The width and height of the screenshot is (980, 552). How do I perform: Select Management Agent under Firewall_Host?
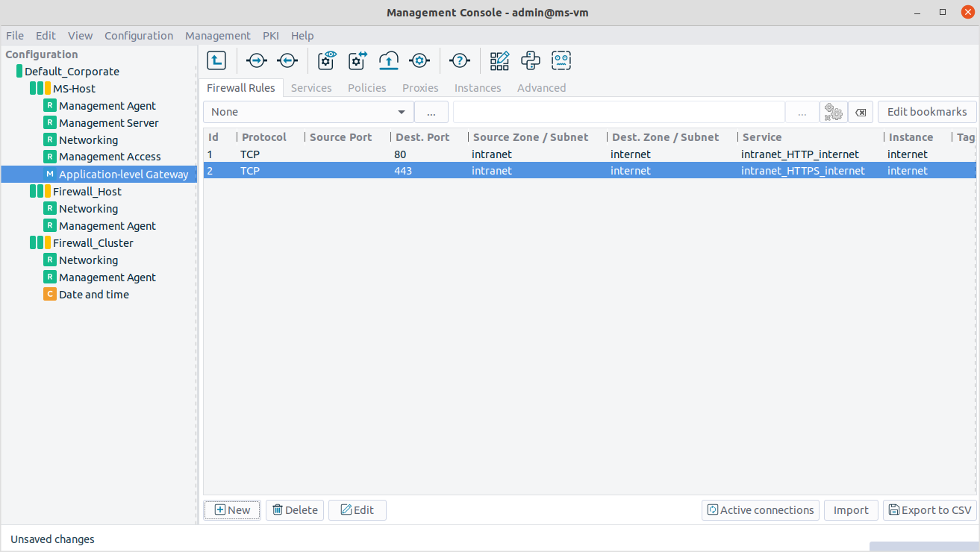107,226
